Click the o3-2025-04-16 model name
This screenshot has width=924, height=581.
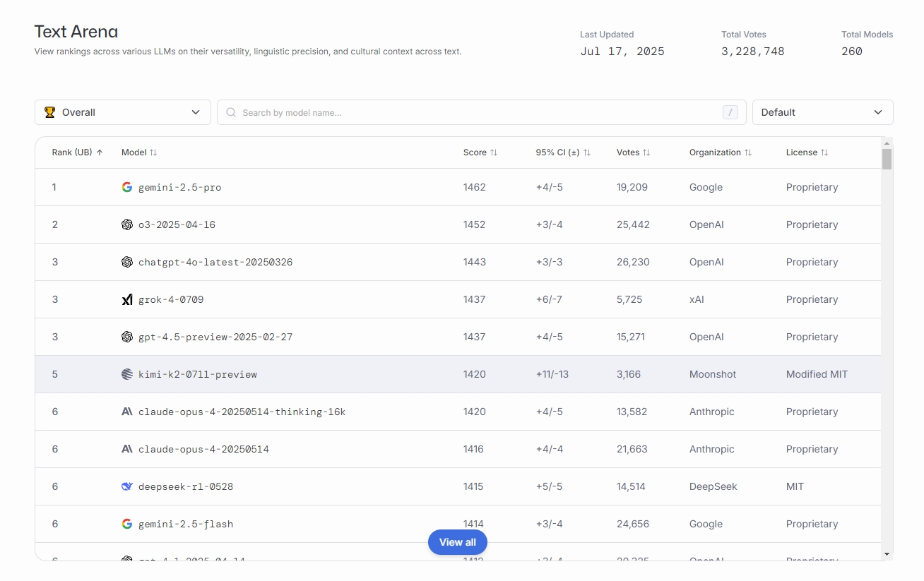click(177, 224)
